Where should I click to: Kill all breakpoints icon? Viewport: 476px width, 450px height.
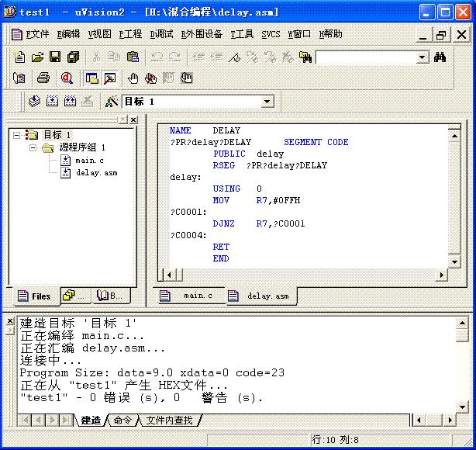(x=150, y=78)
